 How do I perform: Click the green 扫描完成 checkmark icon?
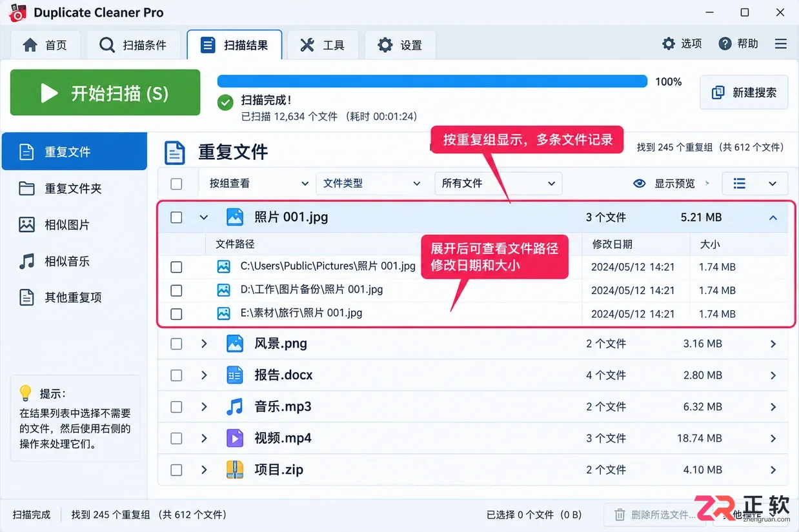coord(225,102)
